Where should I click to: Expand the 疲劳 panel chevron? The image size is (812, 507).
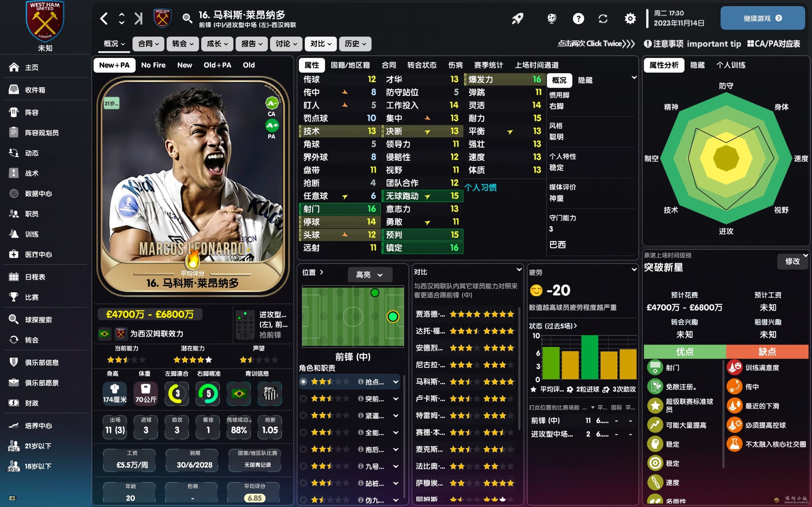pyautogui.click(x=634, y=269)
